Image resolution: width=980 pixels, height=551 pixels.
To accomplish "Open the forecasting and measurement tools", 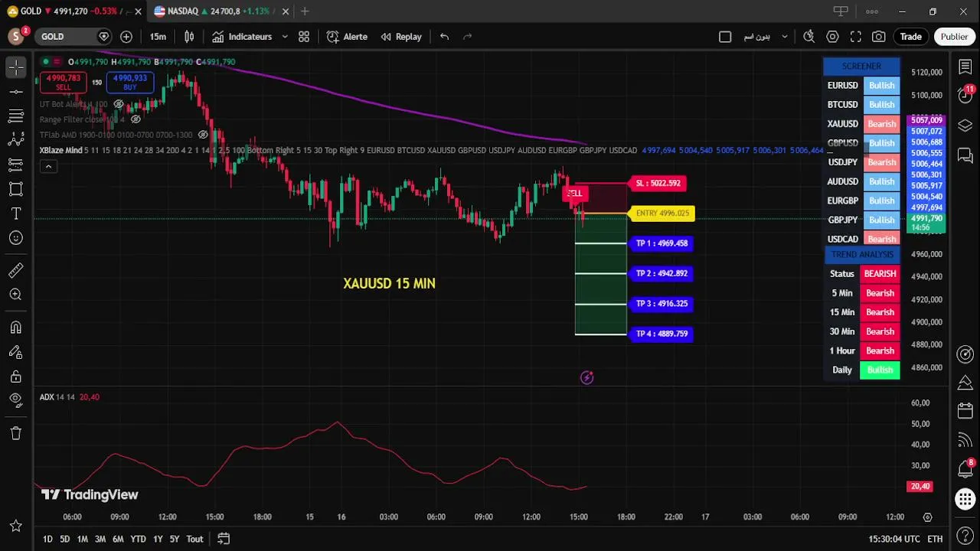I will 15,165.
